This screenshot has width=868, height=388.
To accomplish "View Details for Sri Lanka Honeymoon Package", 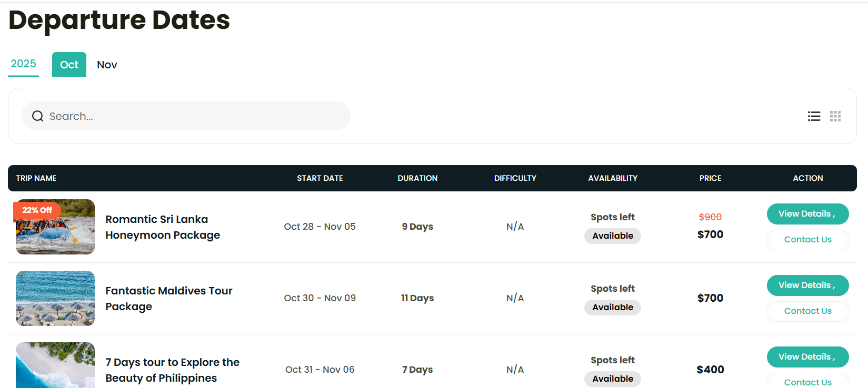I will (x=807, y=214).
